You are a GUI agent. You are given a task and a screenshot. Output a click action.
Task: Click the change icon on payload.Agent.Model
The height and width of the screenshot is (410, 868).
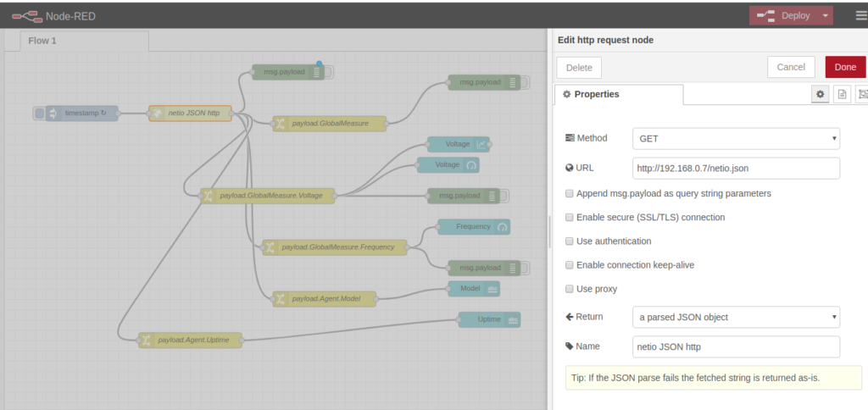click(280, 299)
